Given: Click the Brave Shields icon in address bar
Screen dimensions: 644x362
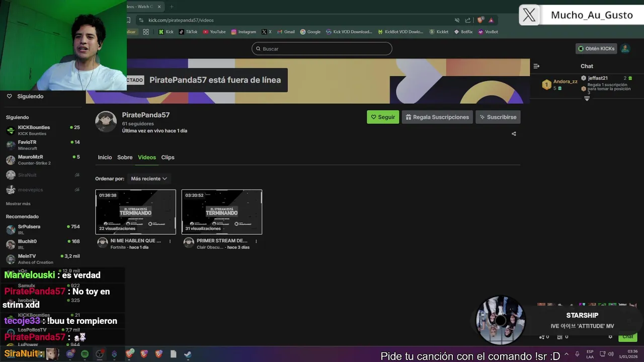Looking at the screenshot, I should point(480,20).
